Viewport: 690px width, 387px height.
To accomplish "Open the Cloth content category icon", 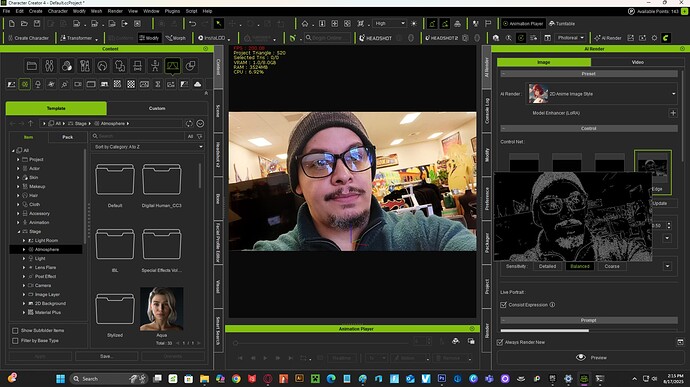I will coord(120,66).
